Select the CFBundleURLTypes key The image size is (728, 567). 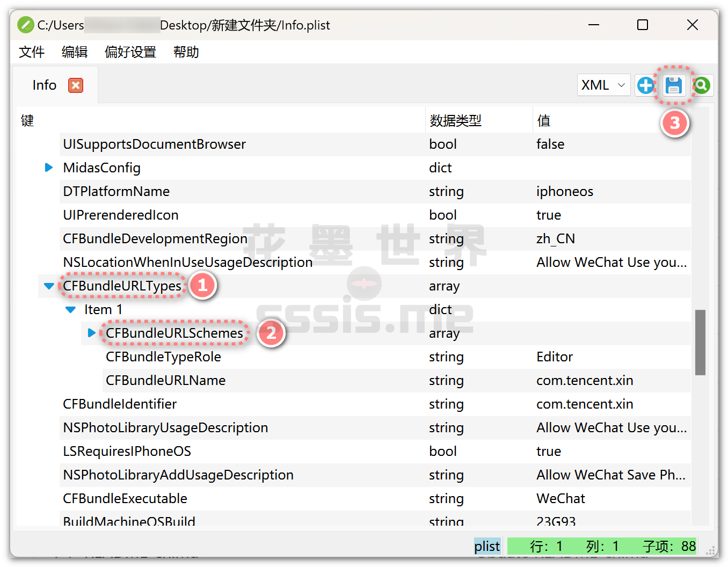(x=122, y=286)
